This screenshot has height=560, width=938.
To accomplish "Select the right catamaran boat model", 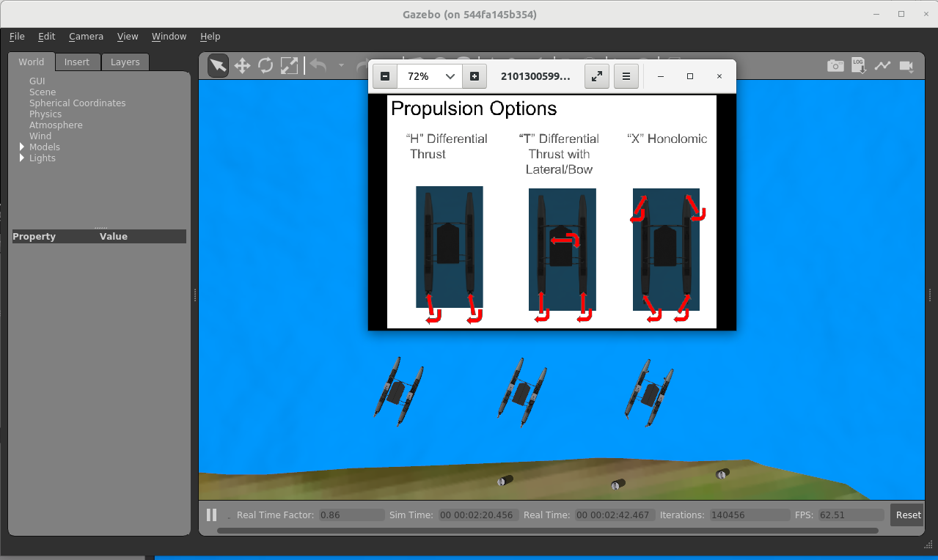I will click(648, 392).
